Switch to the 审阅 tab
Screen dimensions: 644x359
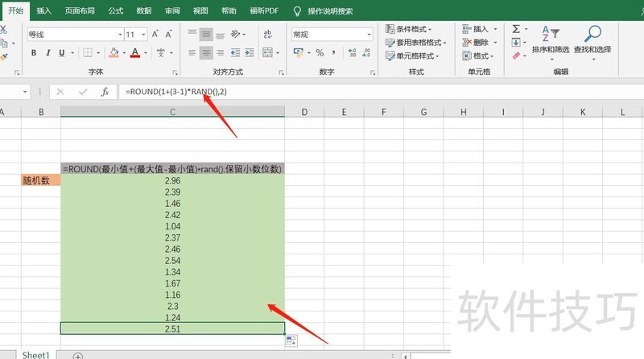coord(172,11)
